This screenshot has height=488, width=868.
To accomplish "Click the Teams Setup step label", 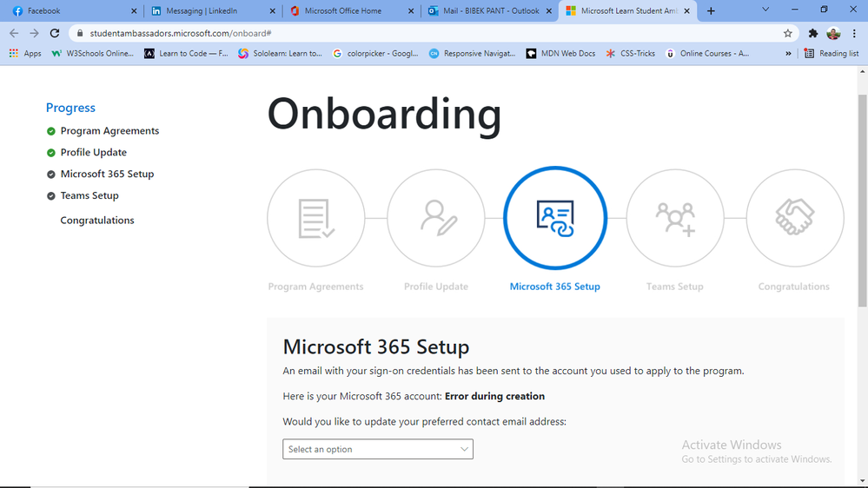I will click(x=675, y=287).
